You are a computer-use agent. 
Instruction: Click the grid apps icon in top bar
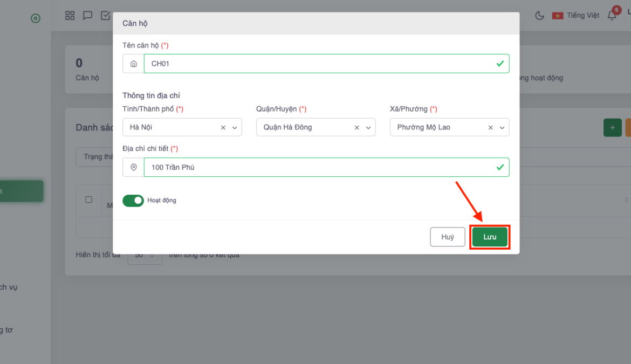point(70,16)
